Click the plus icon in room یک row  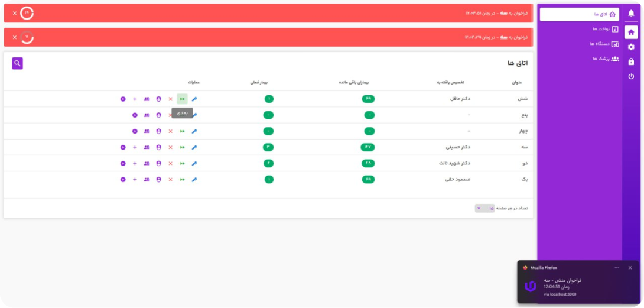(135, 179)
